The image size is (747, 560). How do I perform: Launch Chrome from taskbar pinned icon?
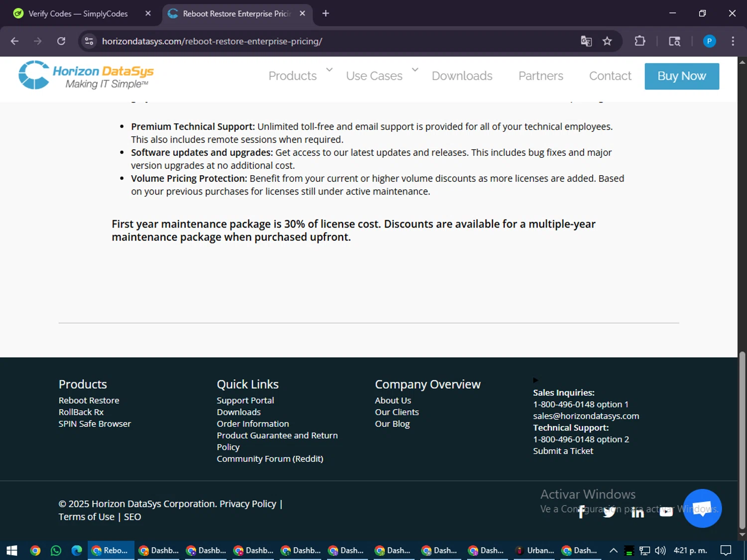[35, 551]
